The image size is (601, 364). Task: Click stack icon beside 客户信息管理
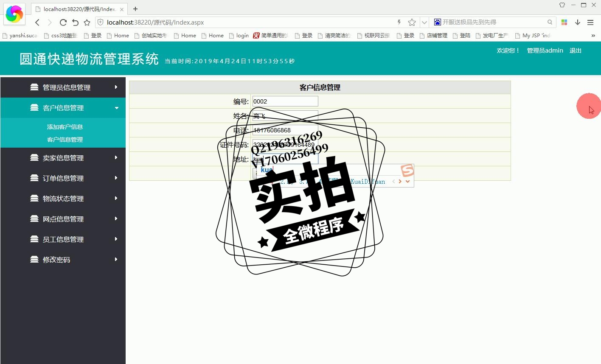click(34, 107)
